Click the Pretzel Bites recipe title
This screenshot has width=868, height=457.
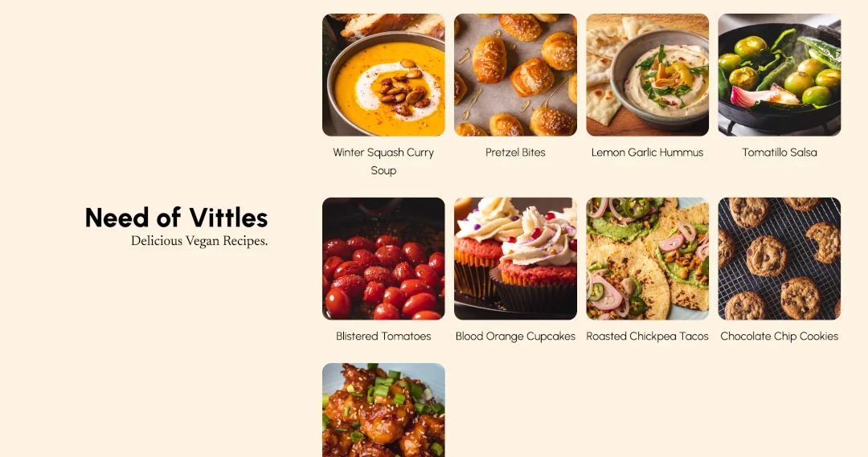click(515, 152)
